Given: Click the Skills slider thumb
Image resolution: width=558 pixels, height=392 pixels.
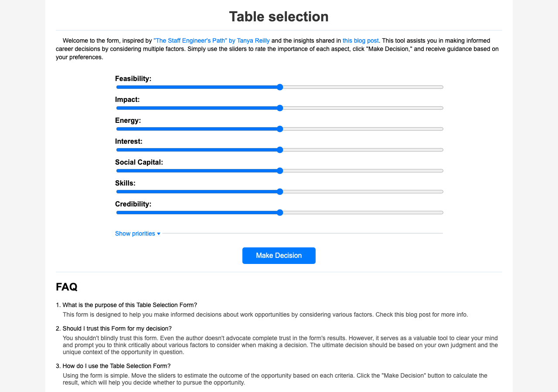Looking at the screenshot, I should [x=279, y=191].
